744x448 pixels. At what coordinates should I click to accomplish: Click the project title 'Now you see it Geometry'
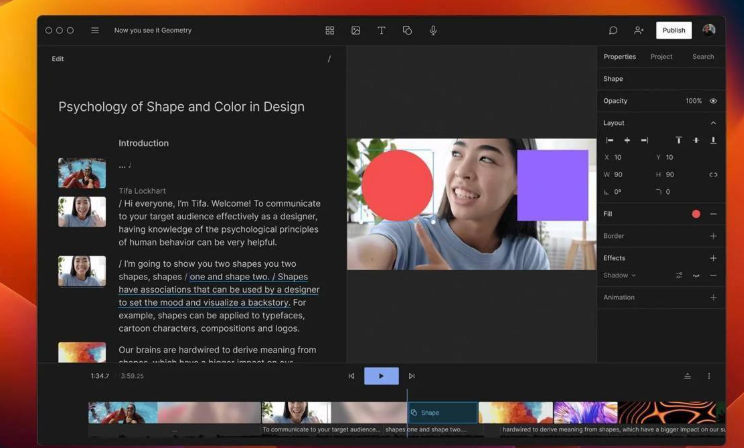click(x=153, y=30)
